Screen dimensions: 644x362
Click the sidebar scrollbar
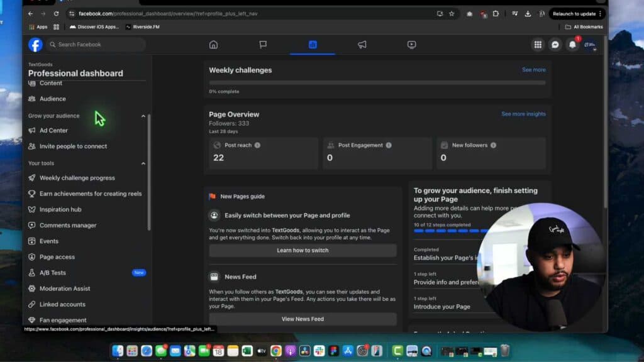pyautogui.click(x=148, y=172)
